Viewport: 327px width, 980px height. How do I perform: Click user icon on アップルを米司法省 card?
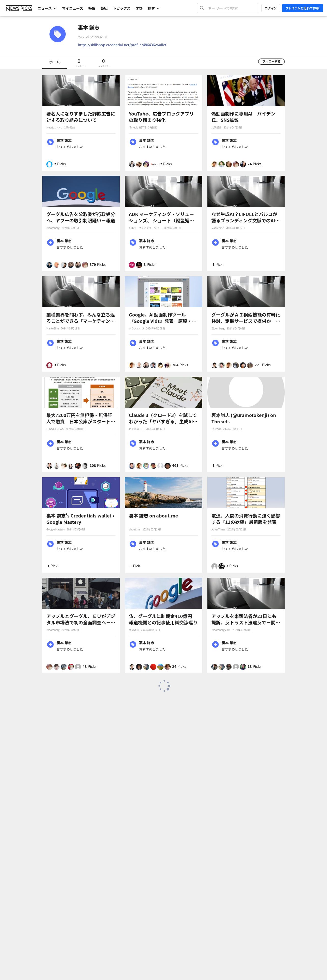click(x=215, y=644)
